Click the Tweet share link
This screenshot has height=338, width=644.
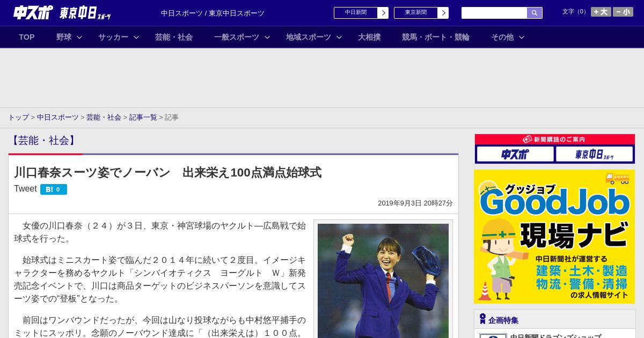(x=25, y=189)
